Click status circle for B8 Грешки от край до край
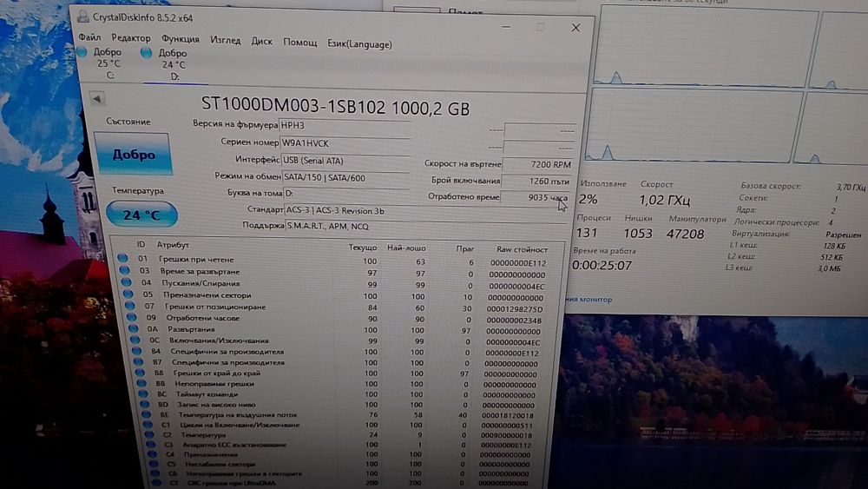The height and width of the screenshot is (489, 868). click(x=140, y=373)
